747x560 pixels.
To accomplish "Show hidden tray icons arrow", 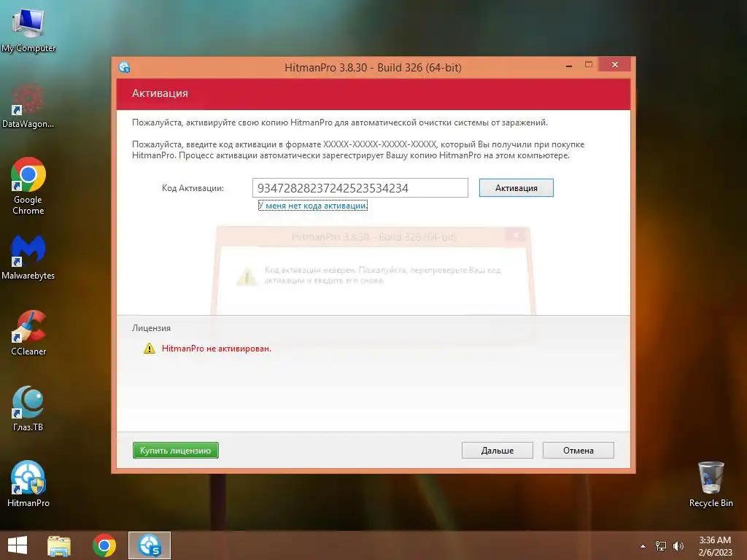I will pos(643,546).
